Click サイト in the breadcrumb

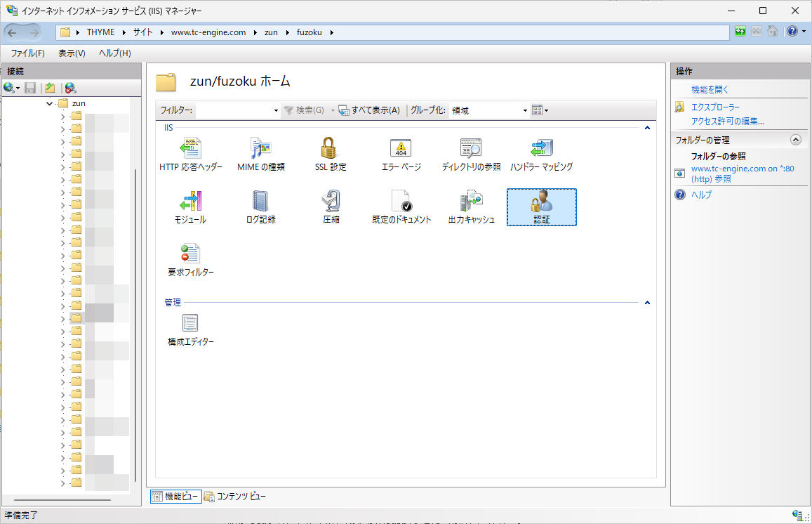143,32
